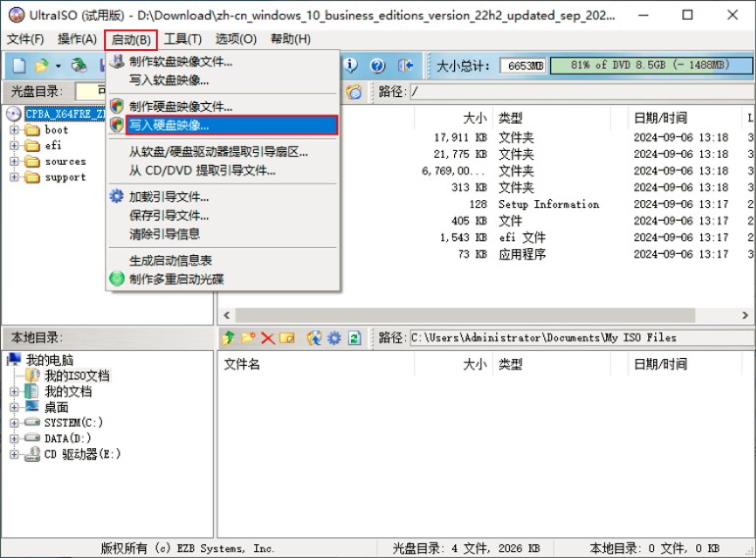Click the gear settings icon in local toolbar
Screen dimensions: 756x558
[334, 338]
